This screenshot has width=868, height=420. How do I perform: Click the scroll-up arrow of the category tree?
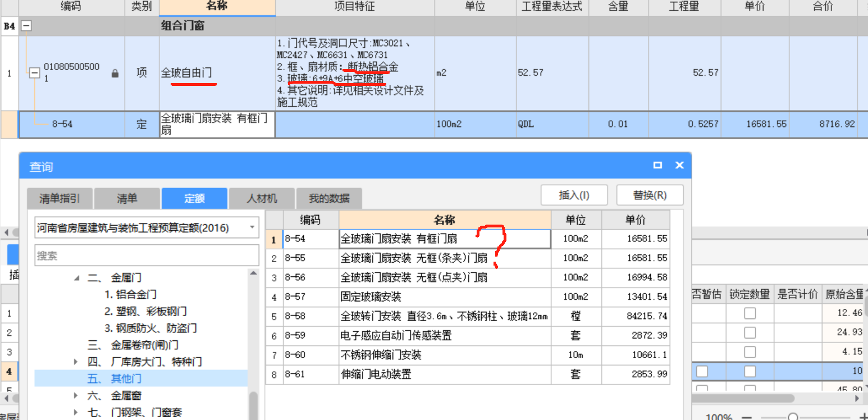[x=253, y=273]
